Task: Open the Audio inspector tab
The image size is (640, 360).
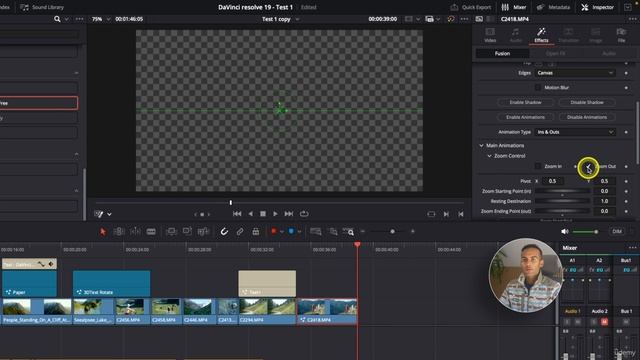Action: pos(516,35)
